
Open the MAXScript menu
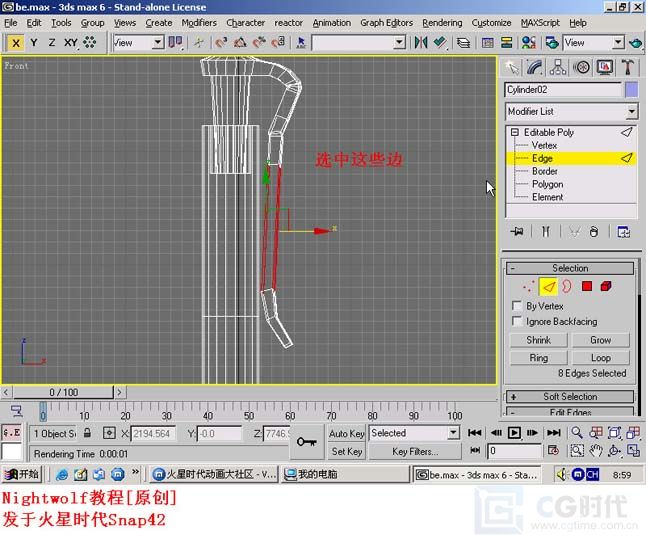click(540, 23)
